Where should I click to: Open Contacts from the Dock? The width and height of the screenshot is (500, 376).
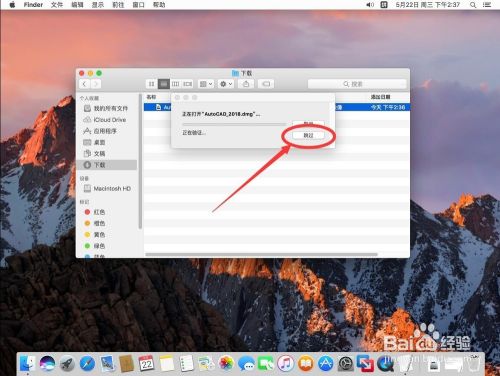tap(127, 363)
